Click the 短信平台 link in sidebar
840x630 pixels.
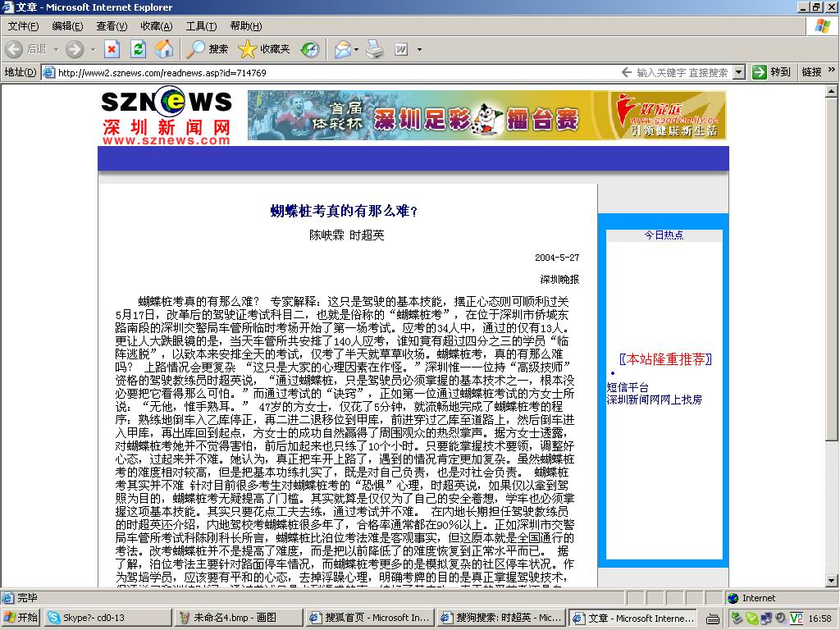pos(628,387)
